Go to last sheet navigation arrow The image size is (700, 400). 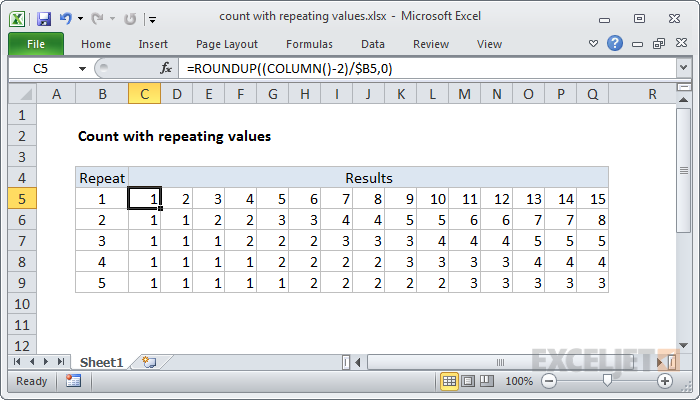[61, 362]
